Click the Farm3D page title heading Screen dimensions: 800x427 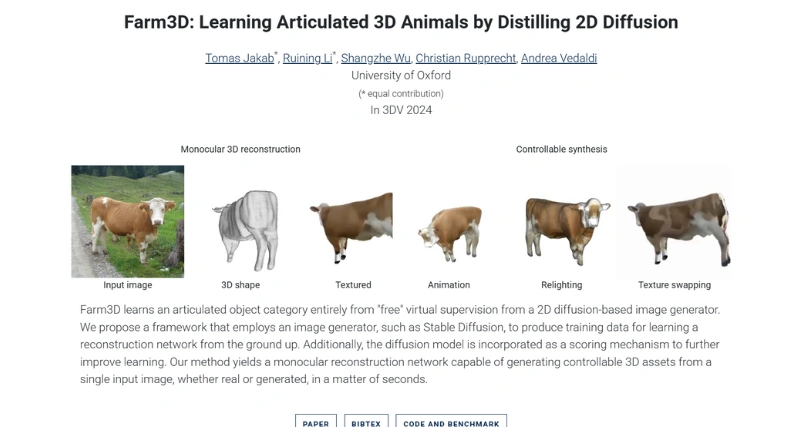[x=400, y=21]
